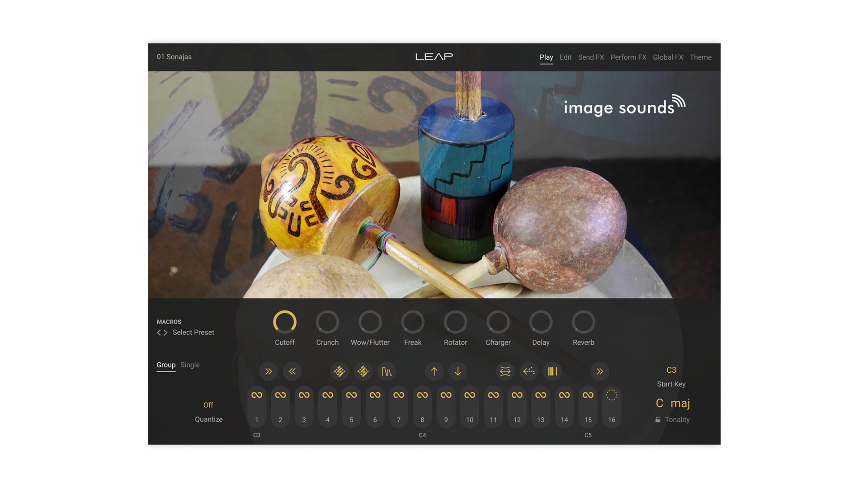Select the horizontal stretch icon near pad controls

tap(505, 371)
